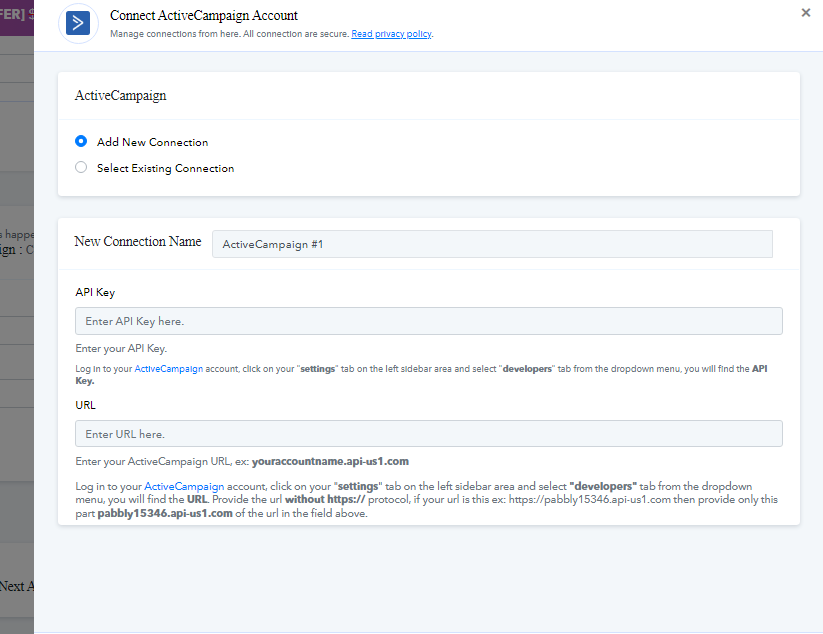Image resolution: width=823 pixels, height=634 pixels.
Task: Click the Connect ActiveCampaign Account title
Action: 204,16
